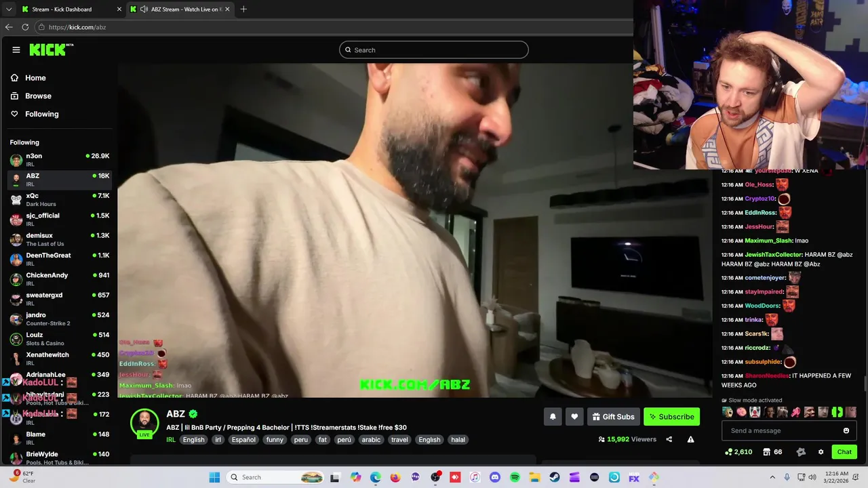Click the Windows taskbar search box
Screen dimensions: 868x488
275,477
